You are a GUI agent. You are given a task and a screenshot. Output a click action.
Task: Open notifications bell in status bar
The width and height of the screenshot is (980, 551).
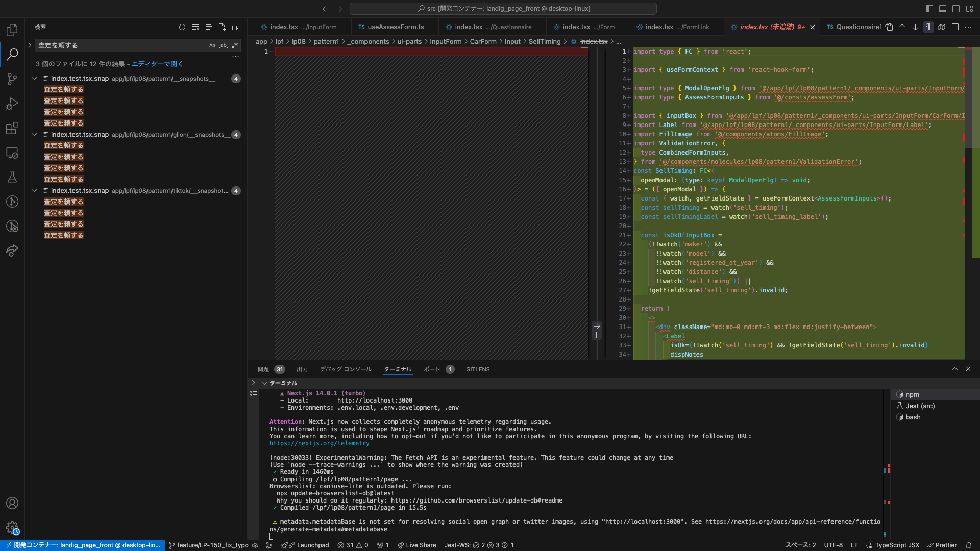(969, 545)
